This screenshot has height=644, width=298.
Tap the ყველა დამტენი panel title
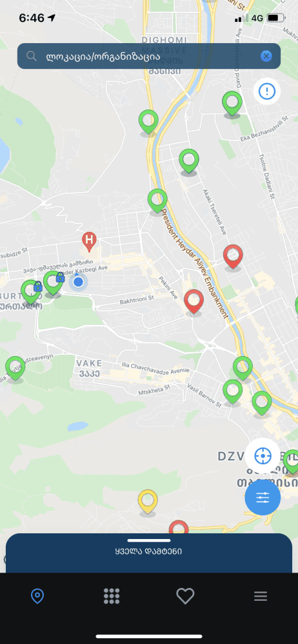pyautogui.click(x=148, y=551)
